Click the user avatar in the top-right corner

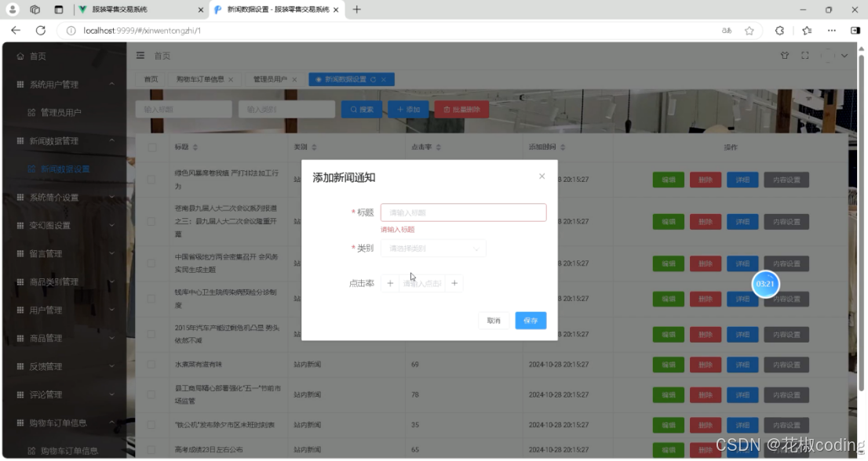pos(827,56)
